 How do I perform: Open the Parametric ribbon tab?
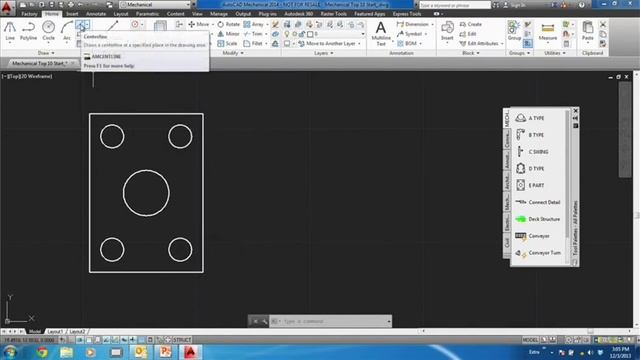tap(147, 14)
